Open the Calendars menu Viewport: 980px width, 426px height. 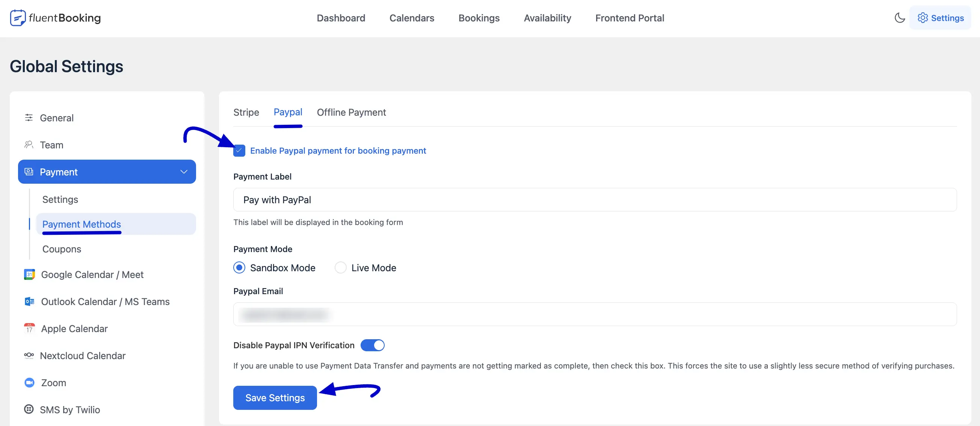[412, 18]
